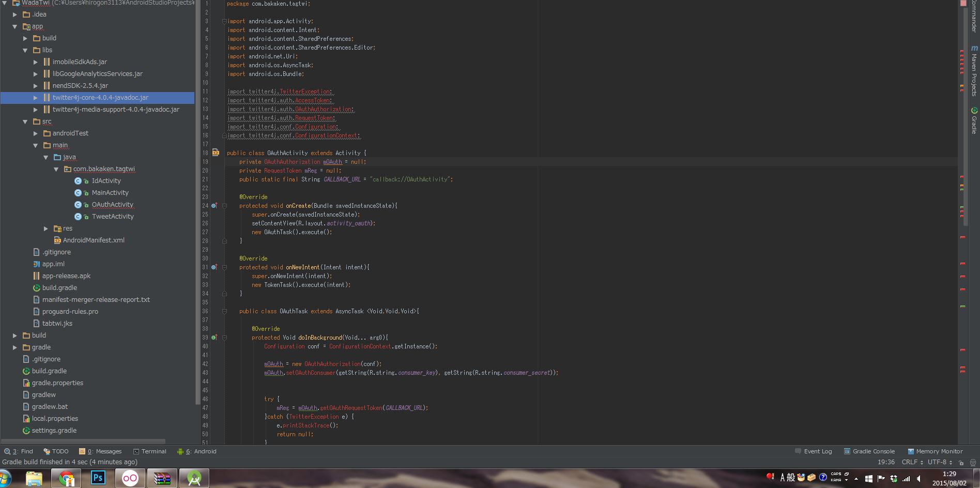Expand the build folder under app
The image size is (980, 488).
pyautogui.click(x=25, y=38)
